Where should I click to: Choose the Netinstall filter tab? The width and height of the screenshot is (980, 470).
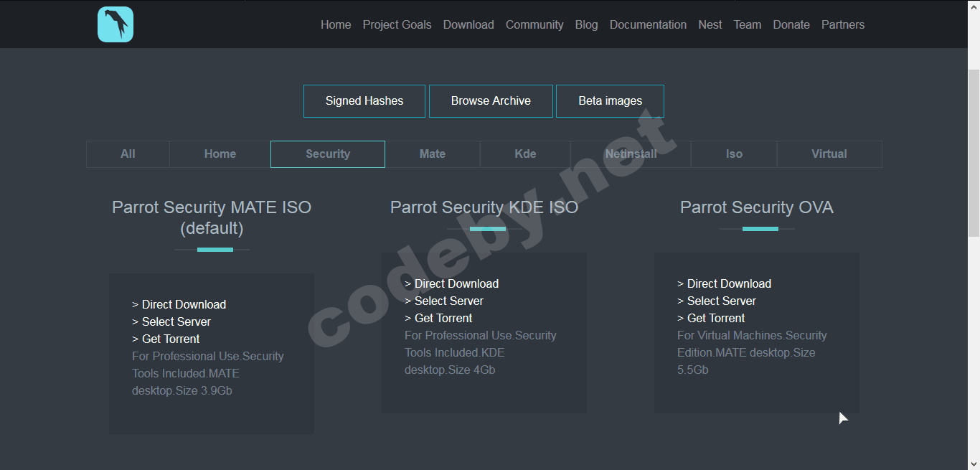click(631, 154)
